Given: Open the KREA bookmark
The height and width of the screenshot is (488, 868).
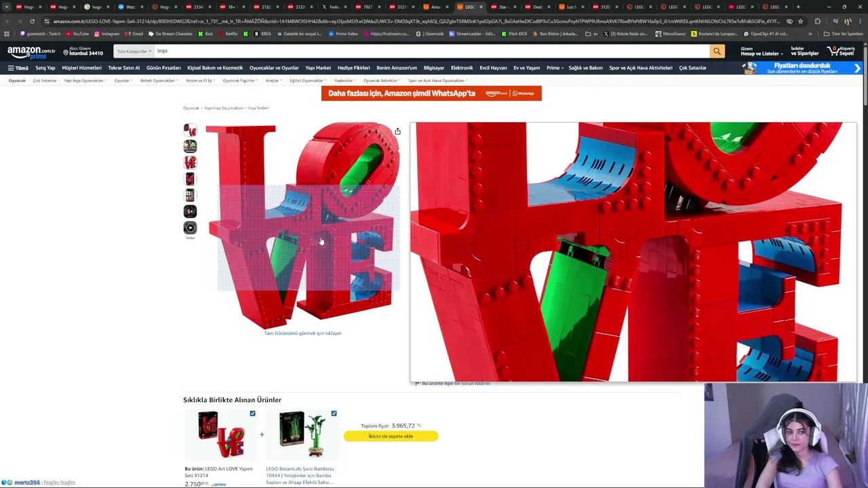Looking at the screenshot, I should coord(262,34).
